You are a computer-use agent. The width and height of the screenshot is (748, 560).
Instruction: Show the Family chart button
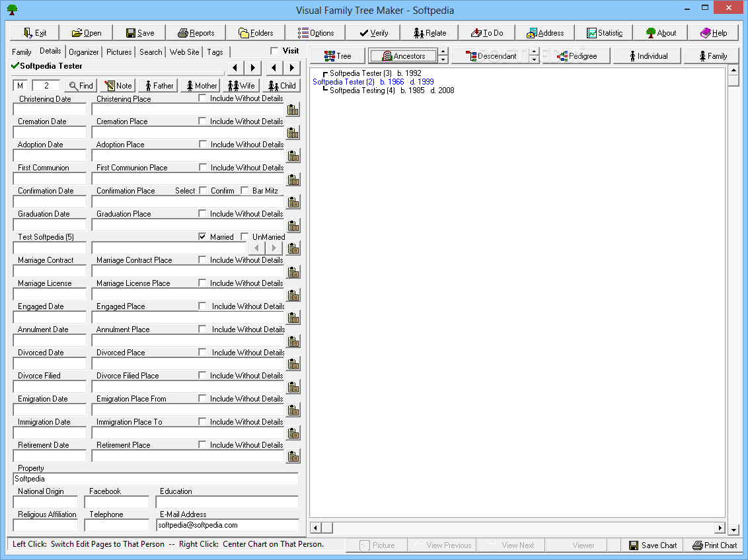click(713, 55)
